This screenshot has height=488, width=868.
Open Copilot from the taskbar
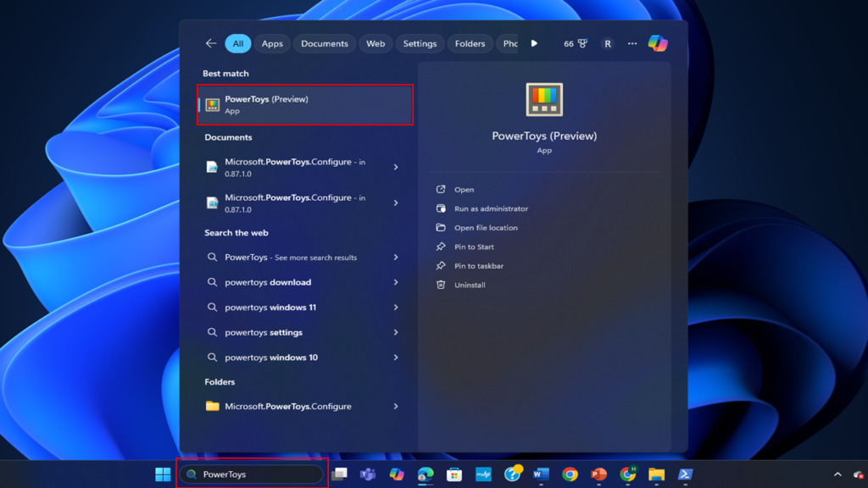[397, 474]
